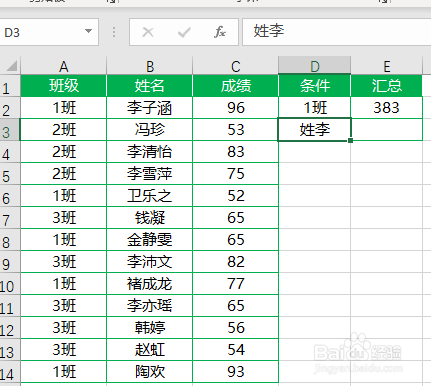431x386 pixels.
Task: Click the 成绩 header cell
Action: pyautogui.click(x=235, y=86)
